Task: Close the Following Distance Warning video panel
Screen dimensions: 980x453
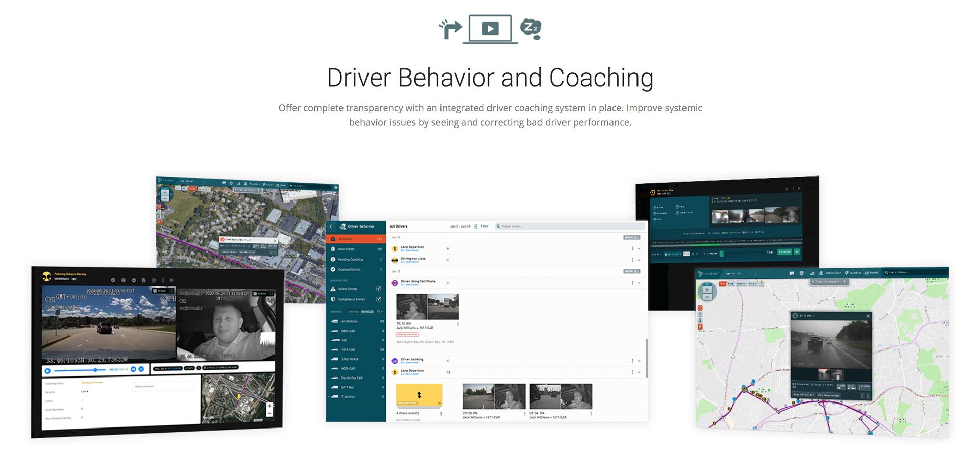Action: 171,280
